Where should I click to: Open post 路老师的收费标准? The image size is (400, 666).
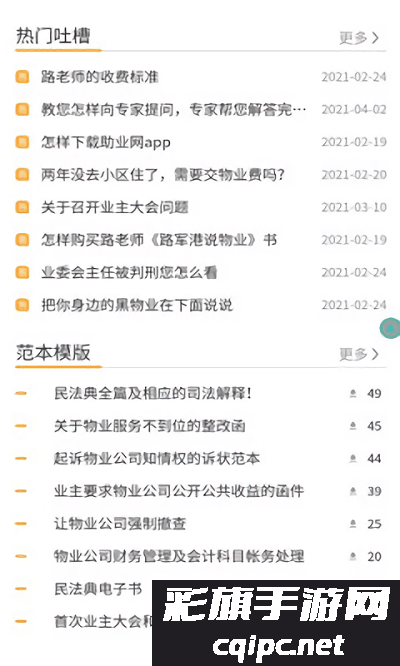pos(100,77)
